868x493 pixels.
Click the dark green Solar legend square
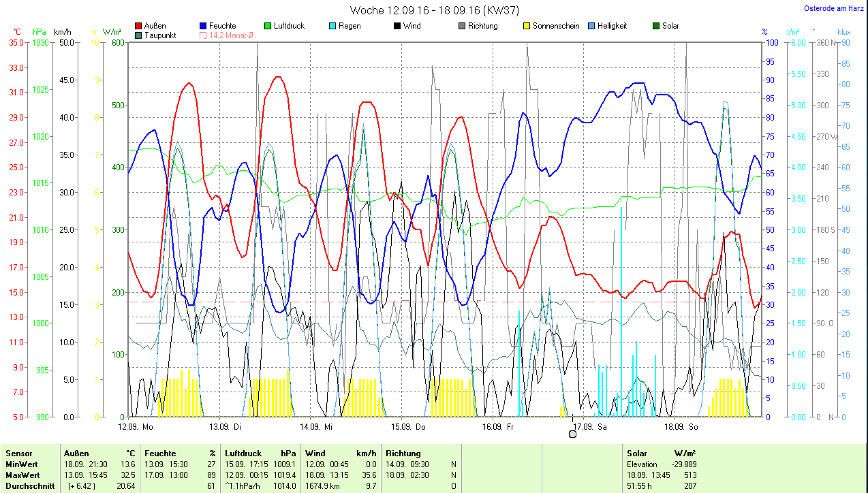pos(655,27)
